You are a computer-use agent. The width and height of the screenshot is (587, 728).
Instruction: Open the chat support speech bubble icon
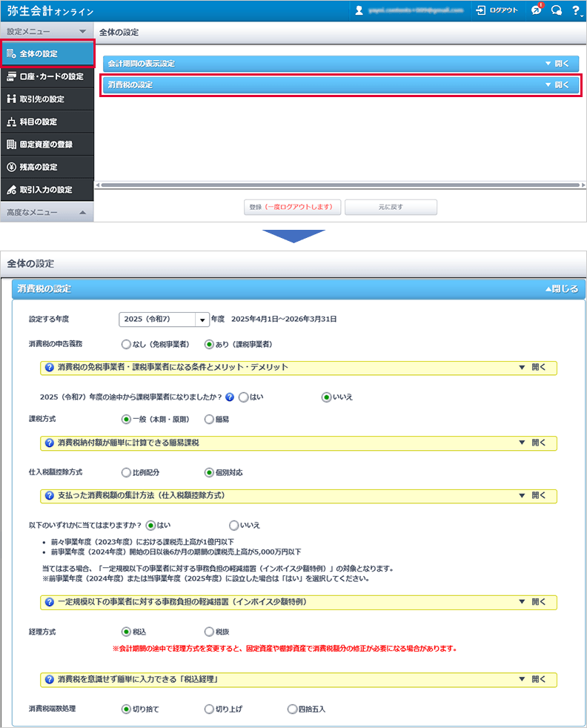(x=556, y=10)
